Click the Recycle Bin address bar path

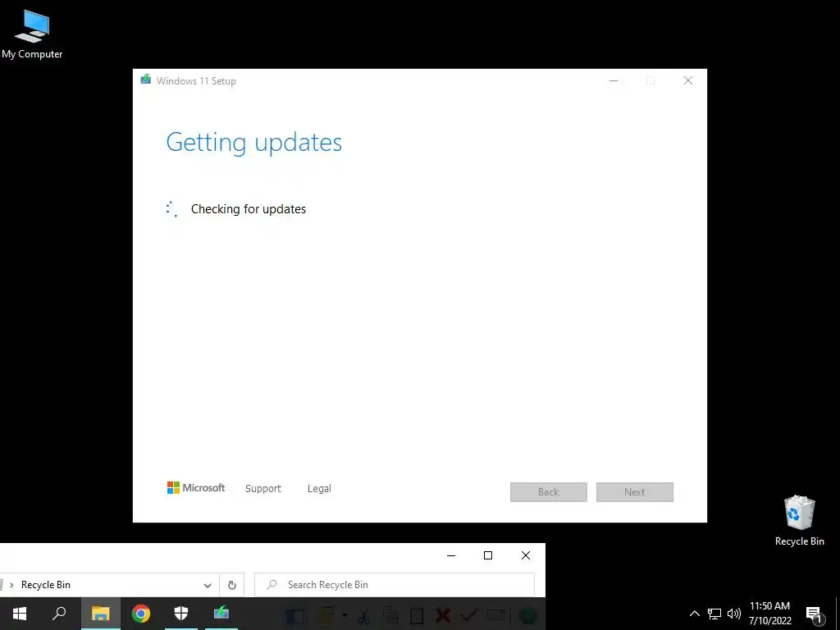[x=46, y=585]
